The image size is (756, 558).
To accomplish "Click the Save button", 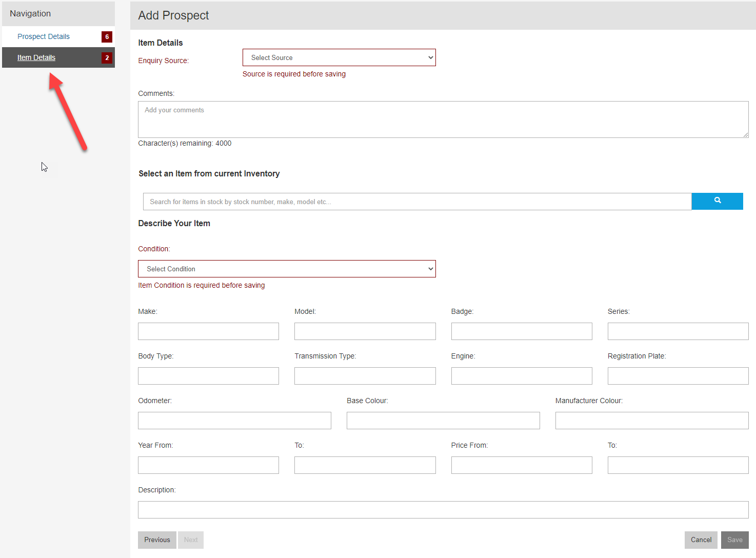I will coord(734,540).
